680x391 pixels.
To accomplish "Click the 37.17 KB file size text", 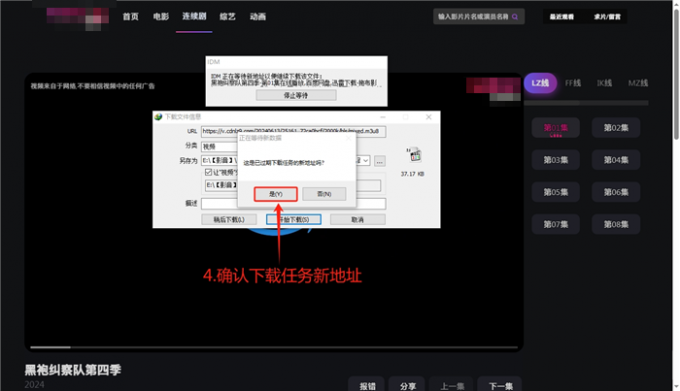I will tap(412, 174).
